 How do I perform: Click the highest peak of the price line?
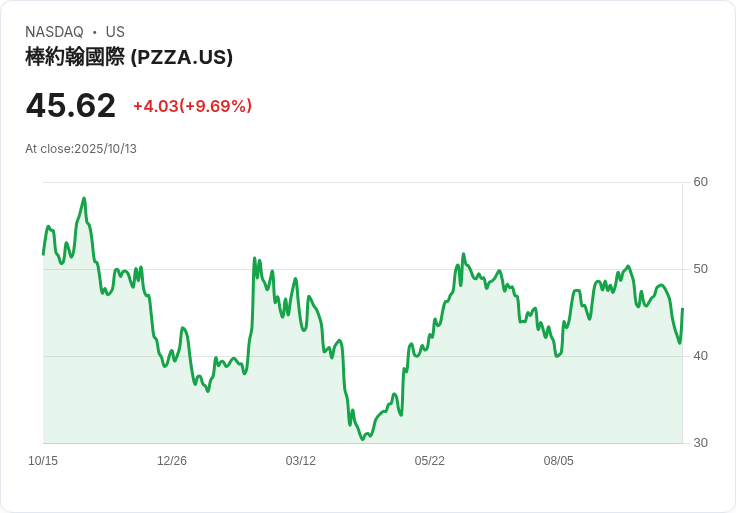click(84, 198)
